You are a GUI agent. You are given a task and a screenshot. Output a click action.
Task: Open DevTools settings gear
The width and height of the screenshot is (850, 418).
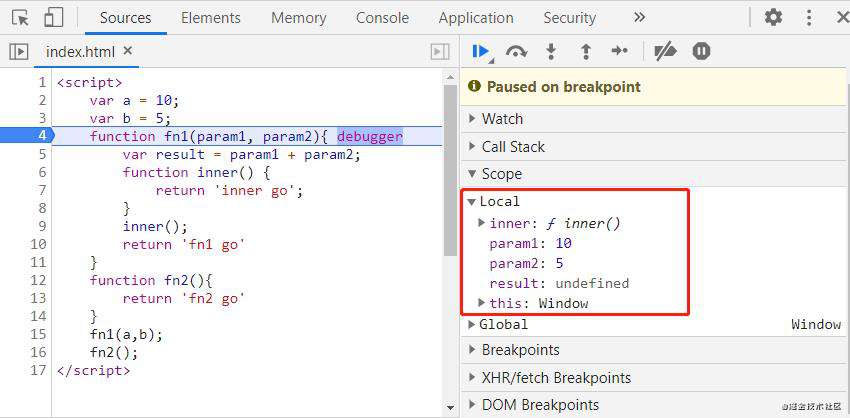(774, 17)
